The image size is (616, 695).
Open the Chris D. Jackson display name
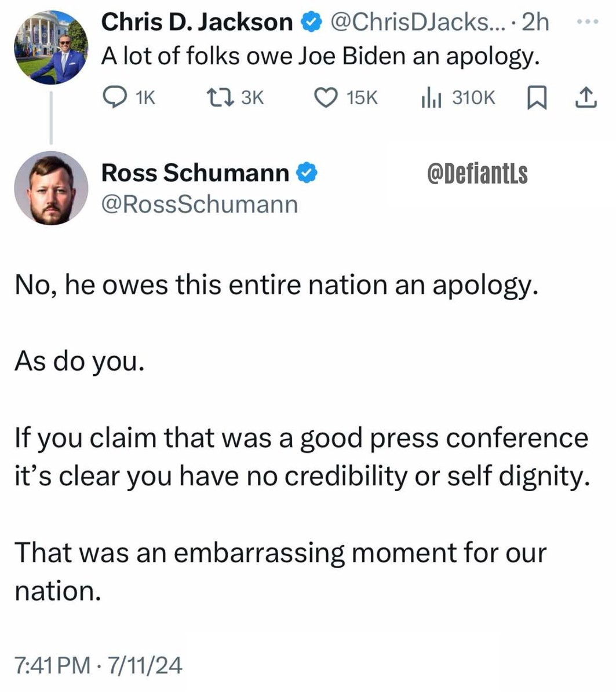coord(197,23)
